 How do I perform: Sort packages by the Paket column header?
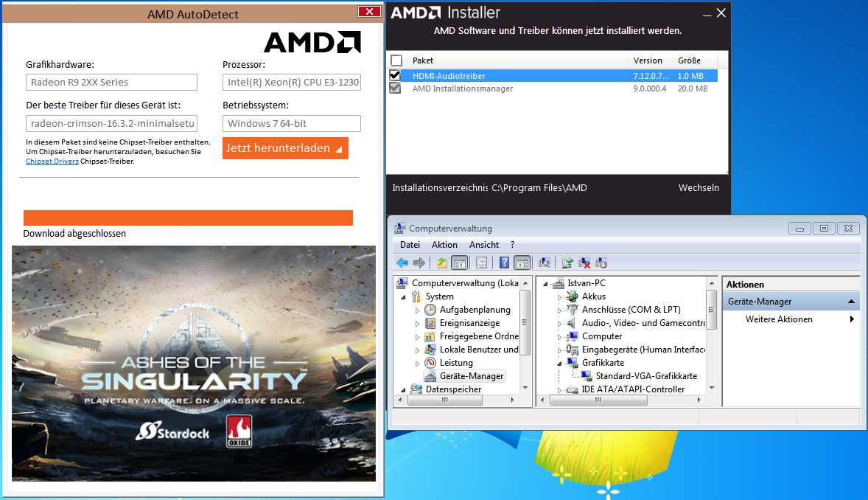(517, 60)
